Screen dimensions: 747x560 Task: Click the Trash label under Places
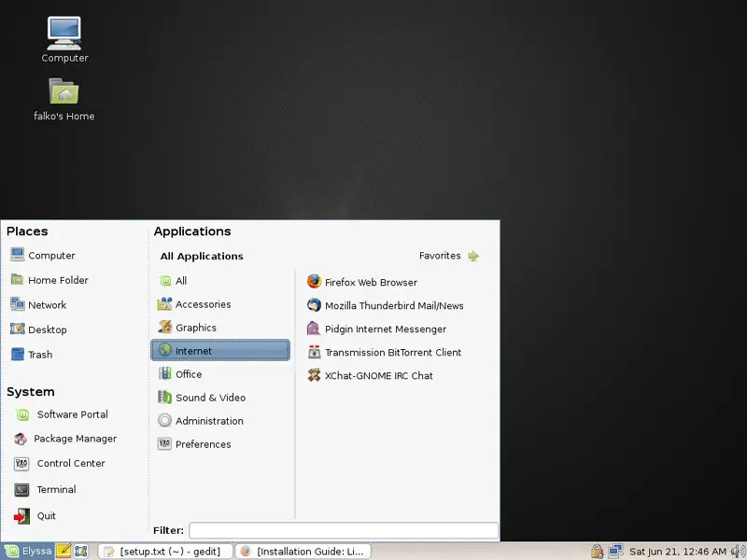tap(40, 355)
